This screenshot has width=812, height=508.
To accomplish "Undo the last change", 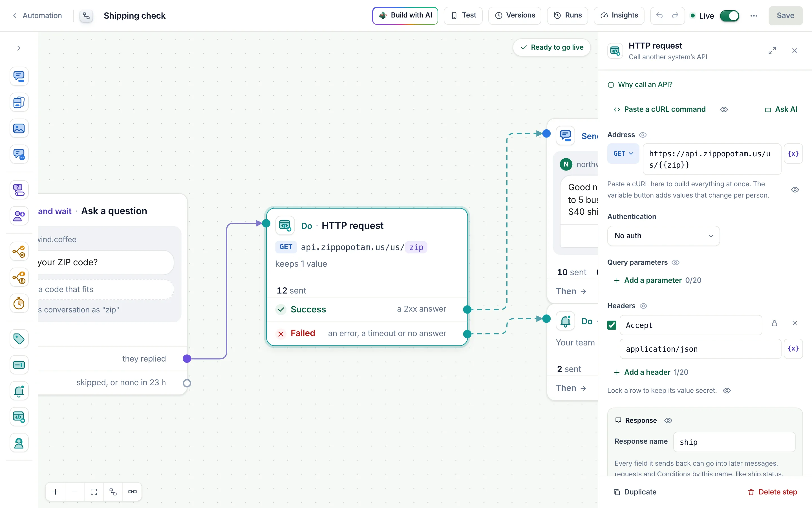I will tap(659, 16).
